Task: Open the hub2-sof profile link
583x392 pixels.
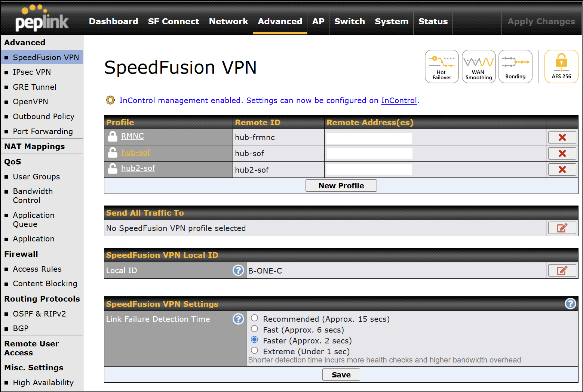Action: [138, 168]
